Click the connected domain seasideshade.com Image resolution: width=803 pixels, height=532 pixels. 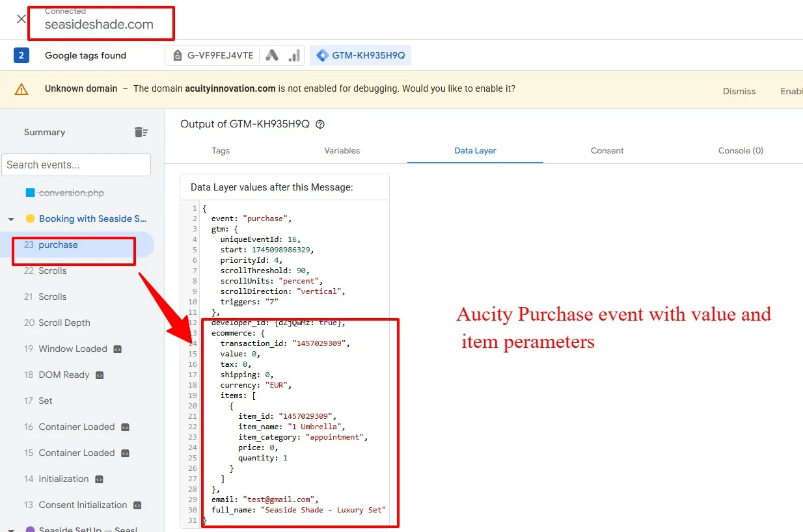[99, 25]
